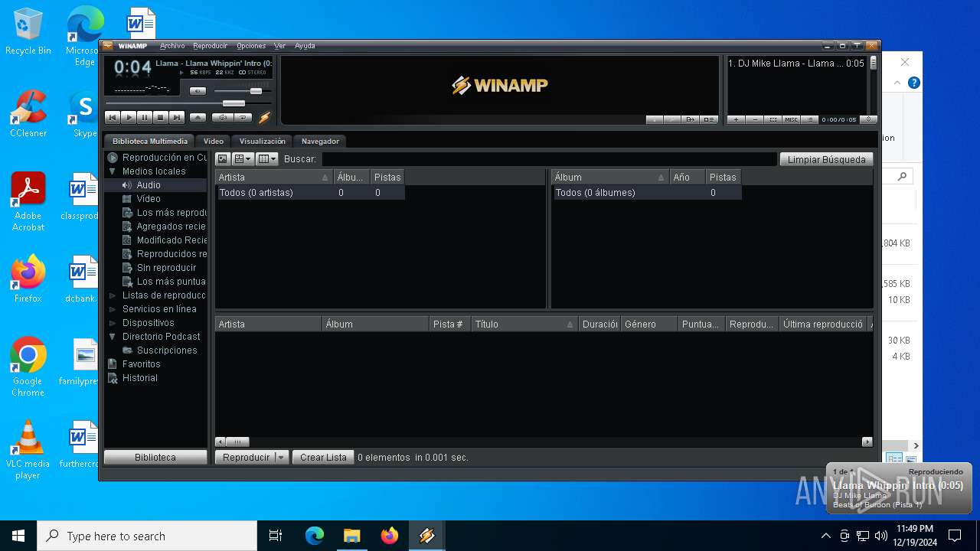Select the Todos (0 álbumes) row

tap(647, 193)
